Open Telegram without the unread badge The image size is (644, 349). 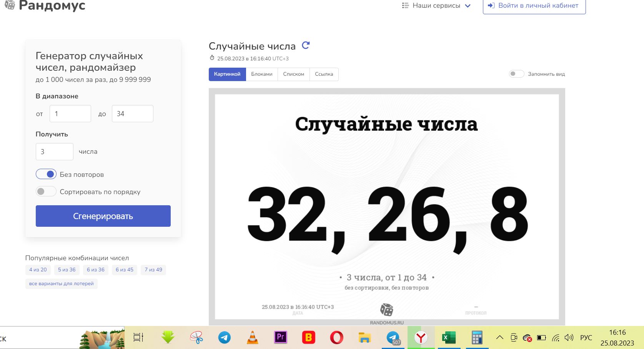click(x=225, y=338)
